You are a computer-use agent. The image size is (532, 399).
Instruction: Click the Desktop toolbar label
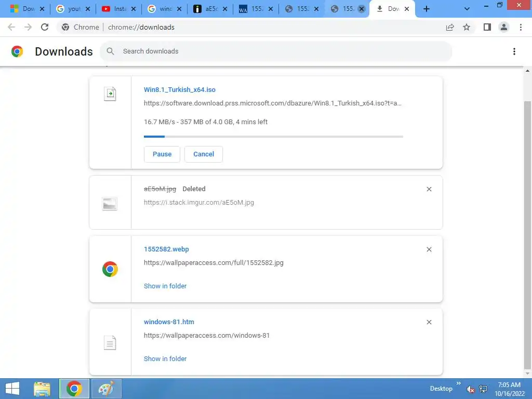tap(441, 389)
